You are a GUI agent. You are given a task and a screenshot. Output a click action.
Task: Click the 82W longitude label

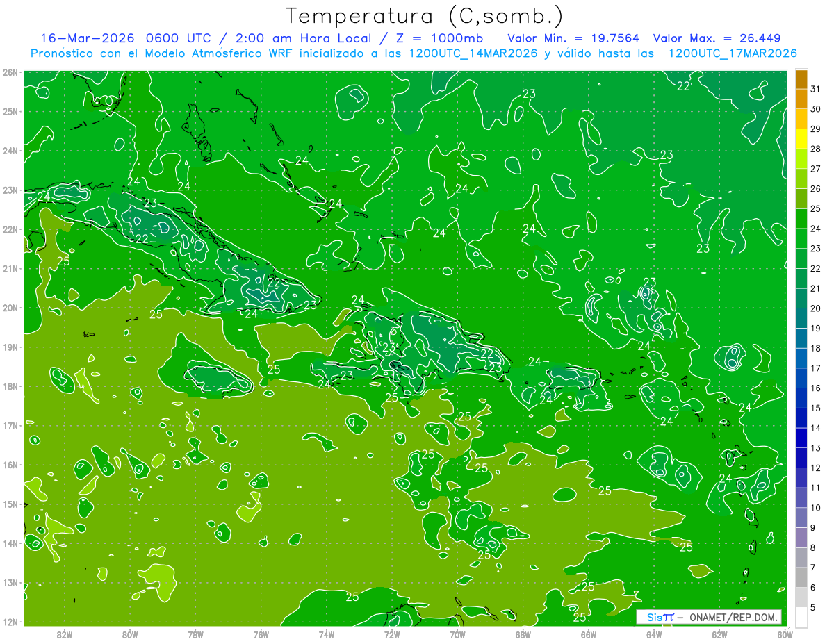coord(64,634)
